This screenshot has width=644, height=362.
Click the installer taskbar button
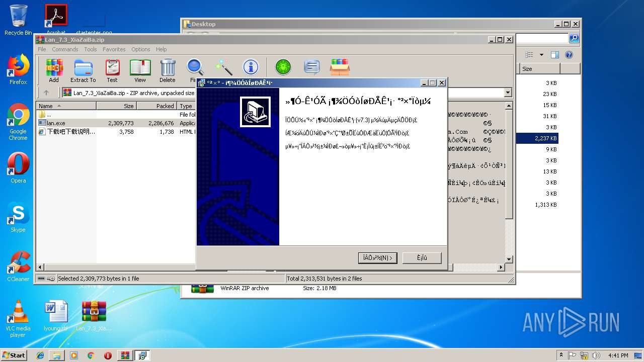[x=142, y=355]
